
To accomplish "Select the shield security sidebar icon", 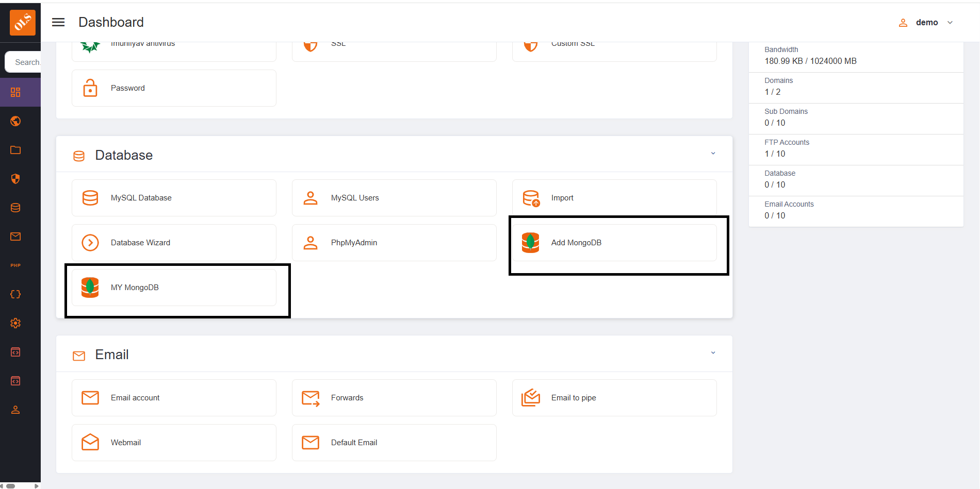I will 15,179.
